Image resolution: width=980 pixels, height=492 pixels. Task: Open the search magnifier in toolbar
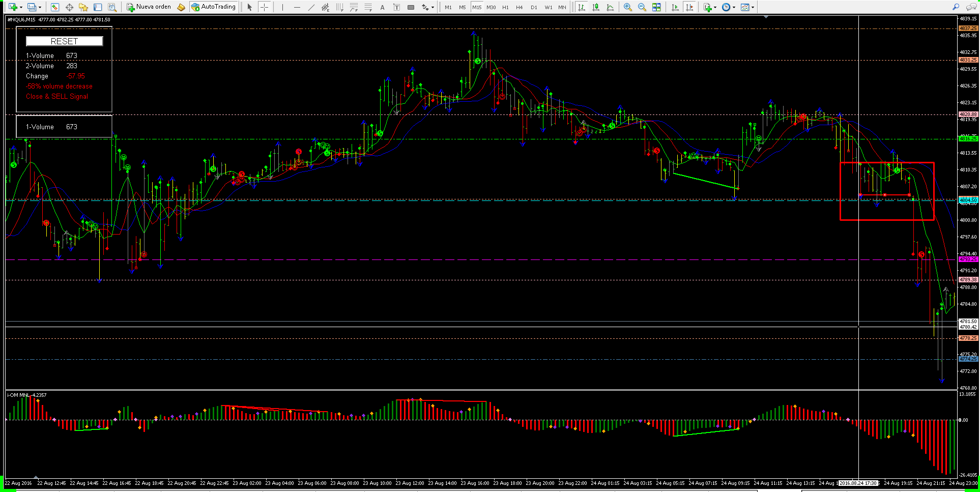956,7
